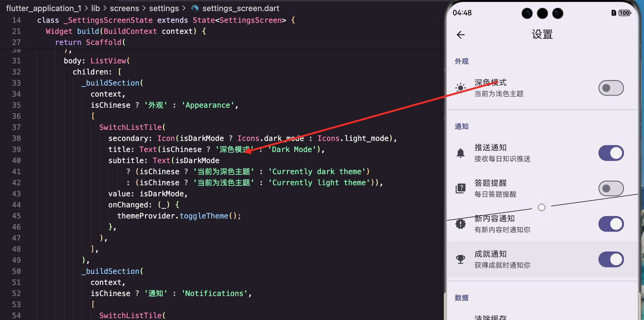Click subtitle 有新内容时通知你
Screen dimensions: 644x320
502,230
